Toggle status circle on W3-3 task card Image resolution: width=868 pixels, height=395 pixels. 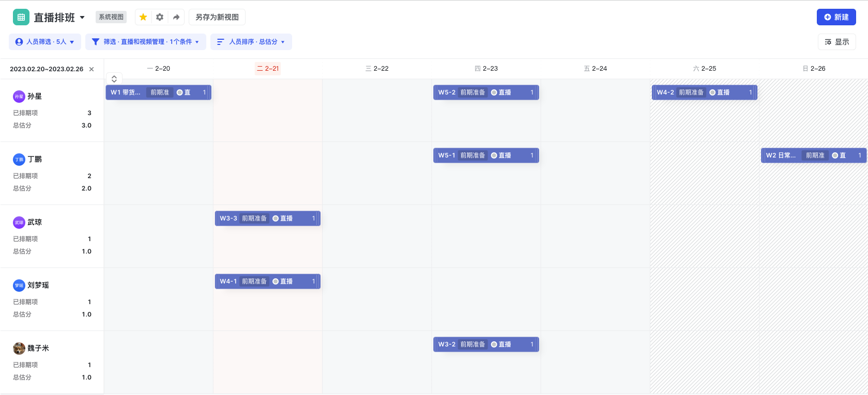(x=276, y=218)
